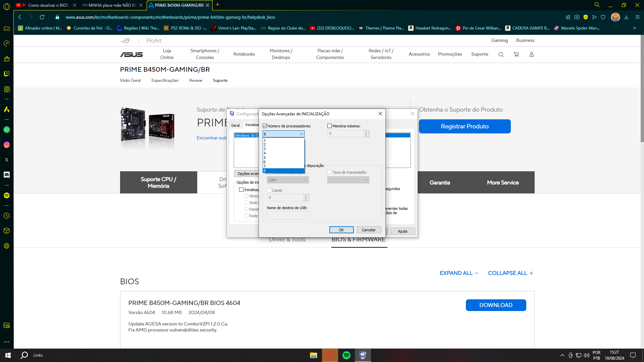644x362 pixels.
Task: Click the ASUS logo
Action: [131, 54]
